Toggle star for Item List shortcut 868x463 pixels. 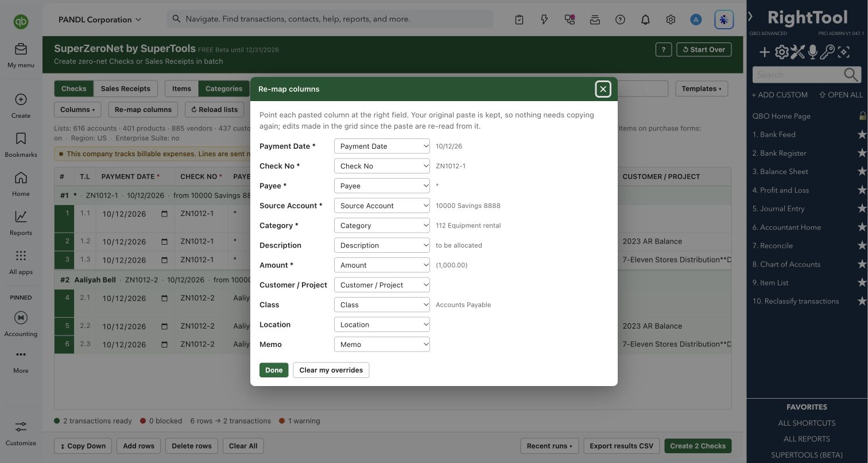tap(862, 283)
